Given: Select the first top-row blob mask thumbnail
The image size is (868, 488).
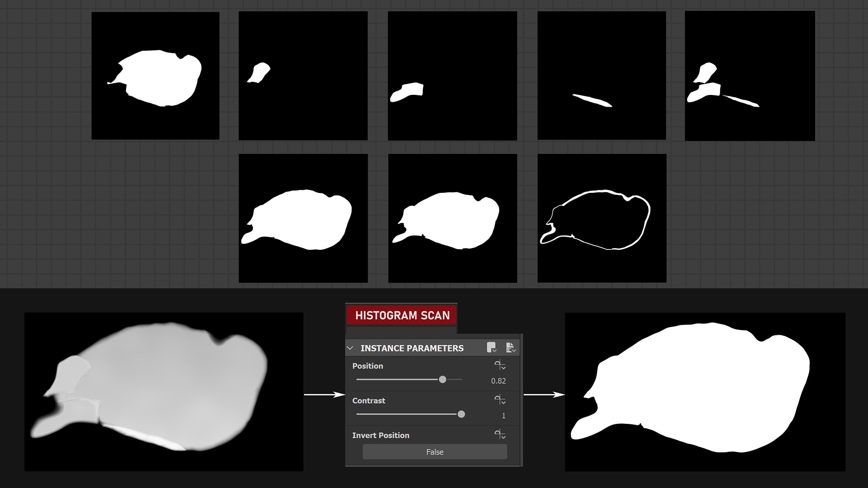Looking at the screenshot, I should pyautogui.click(x=155, y=75).
